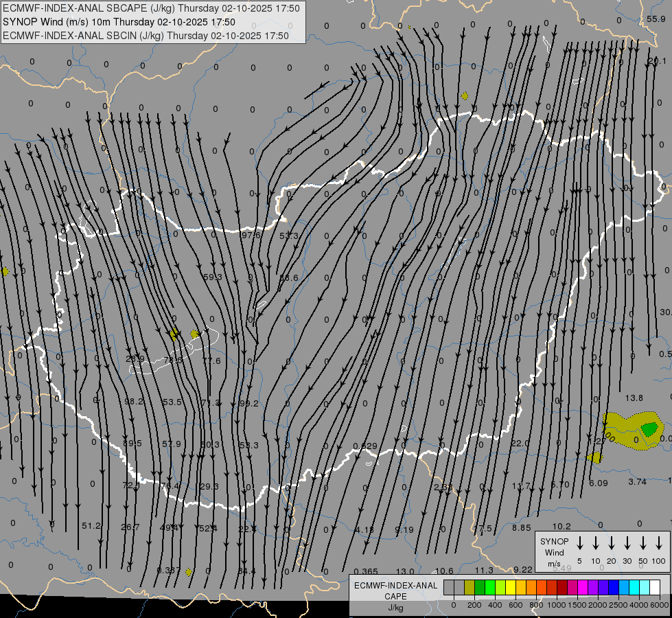Click the 3.74 value on the map

pyautogui.click(x=637, y=481)
